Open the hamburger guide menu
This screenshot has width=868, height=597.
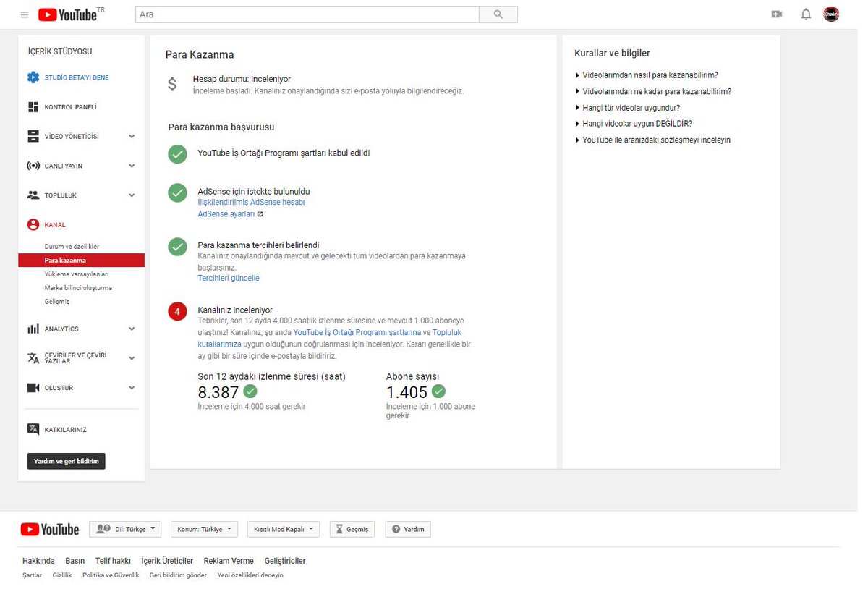(25, 14)
